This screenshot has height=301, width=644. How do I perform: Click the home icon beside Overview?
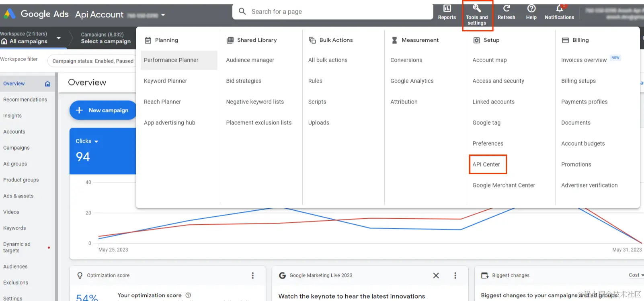(x=47, y=84)
